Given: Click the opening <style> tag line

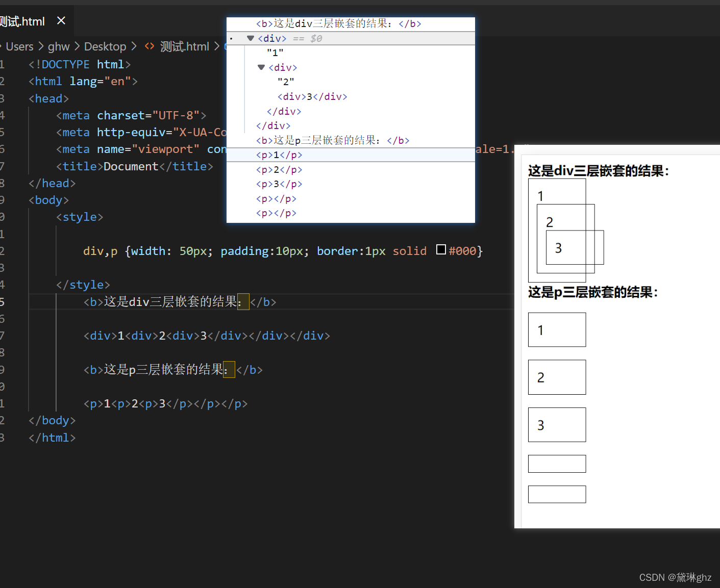Looking at the screenshot, I should (x=80, y=217).
